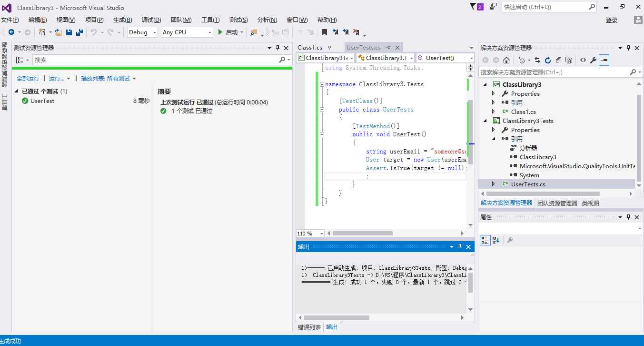This screenshot has width=644, height=346.
Task: Toggle Preview Selected Items button in Solution Explorer
Action: click(x=604, y=60)
